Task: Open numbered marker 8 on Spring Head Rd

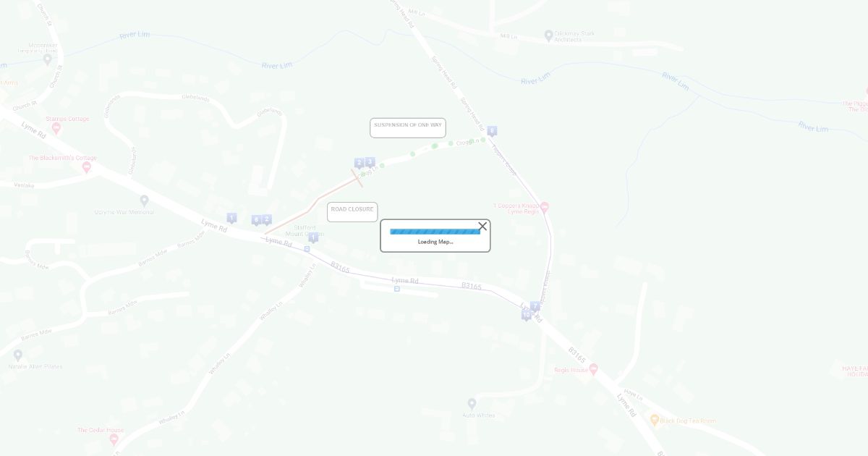Action: coord(492,132)
